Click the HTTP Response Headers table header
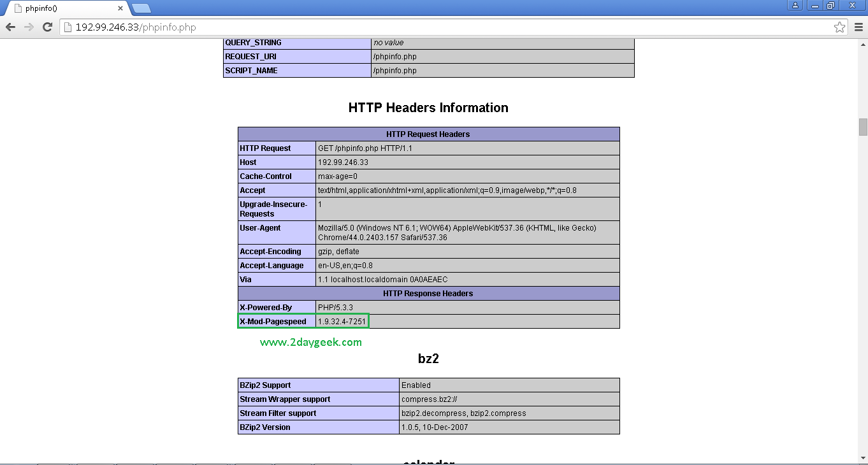 pyautogui.click(x=428, y=294)
